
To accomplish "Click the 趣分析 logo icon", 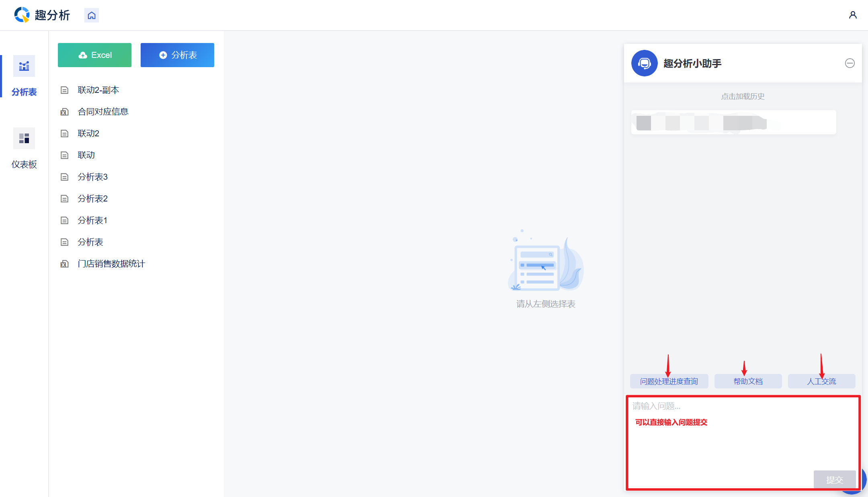I will point(22,15).
